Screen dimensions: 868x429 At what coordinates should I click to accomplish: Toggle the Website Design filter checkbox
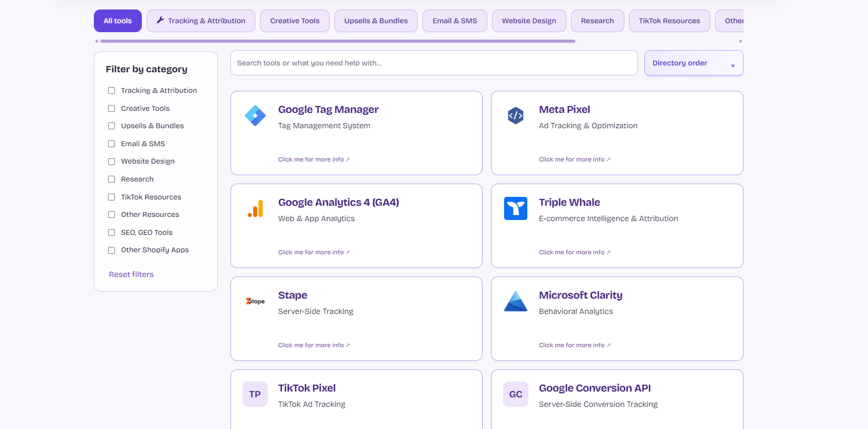[111, 161]
